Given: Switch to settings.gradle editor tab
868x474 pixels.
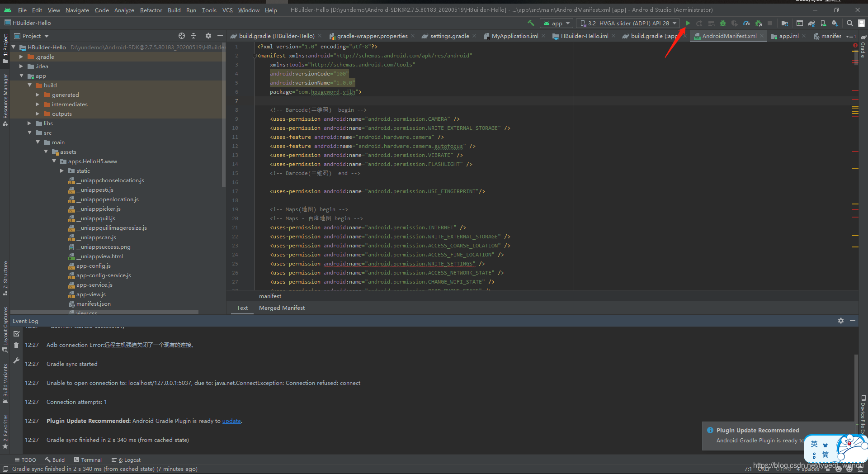Looking at the screenshot, I should [x=449, y=36].
